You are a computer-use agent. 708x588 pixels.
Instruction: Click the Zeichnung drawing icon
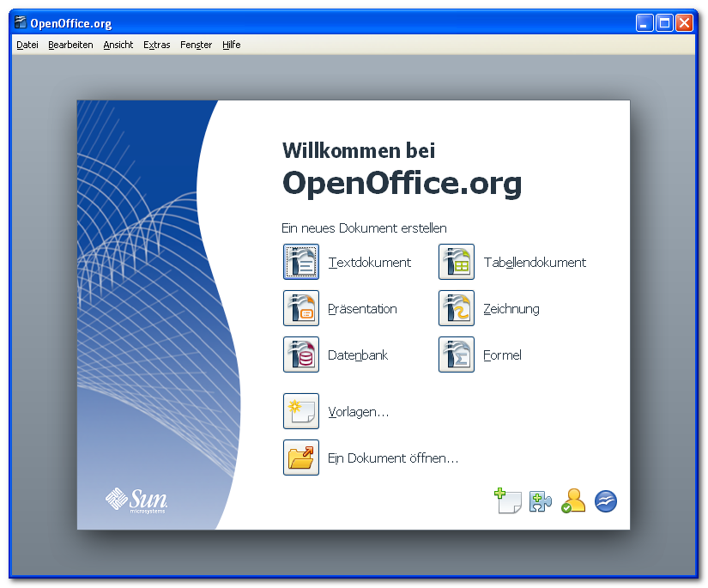pyautogui.click(x=456, y=308)
